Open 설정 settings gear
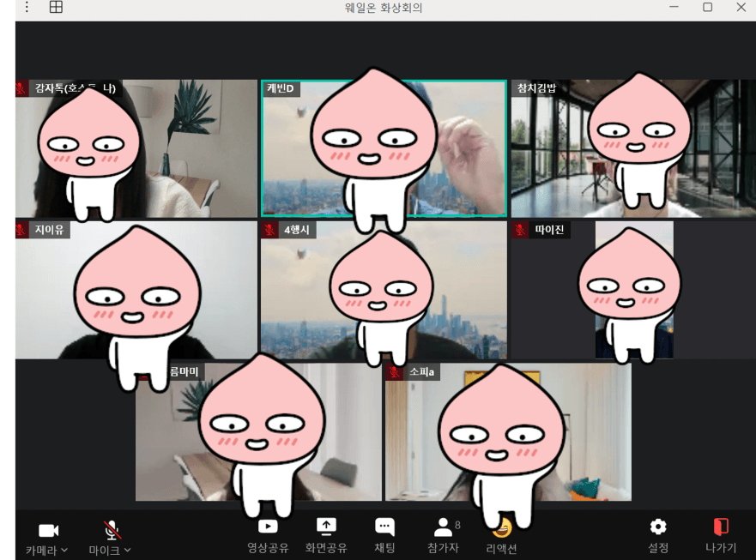756x560 pixels. [658, 535]
